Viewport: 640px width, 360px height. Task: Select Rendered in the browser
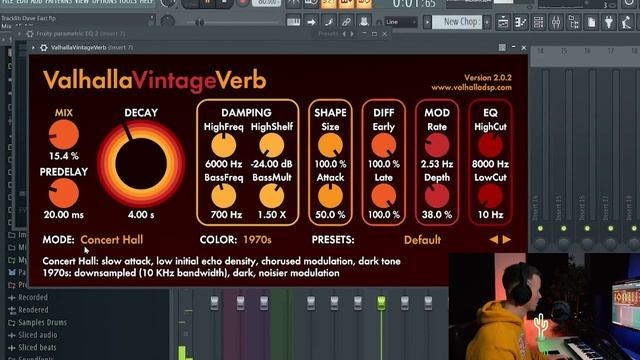33,310
